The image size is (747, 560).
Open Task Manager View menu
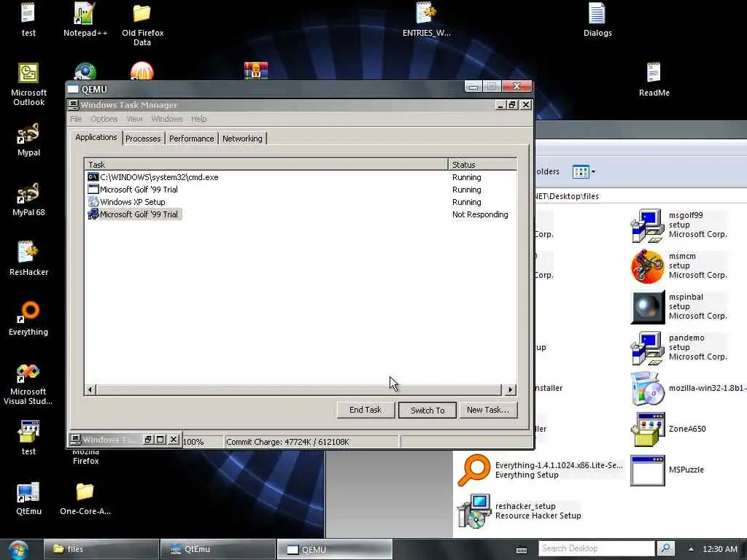coord(134,119)
